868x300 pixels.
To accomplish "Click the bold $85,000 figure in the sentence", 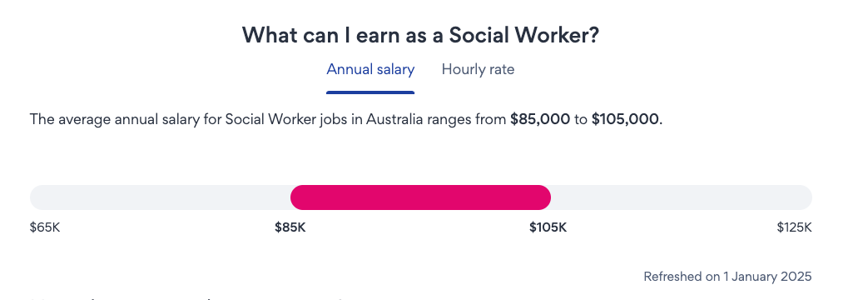I will pyautogui.click(x=540, y=119).
